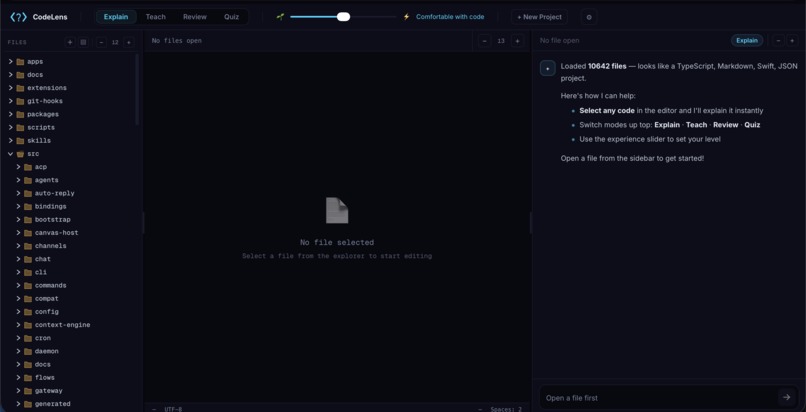This screenshot has width=806, height=412.
Task: Click the skills folder icon
Action: (20, 141)
